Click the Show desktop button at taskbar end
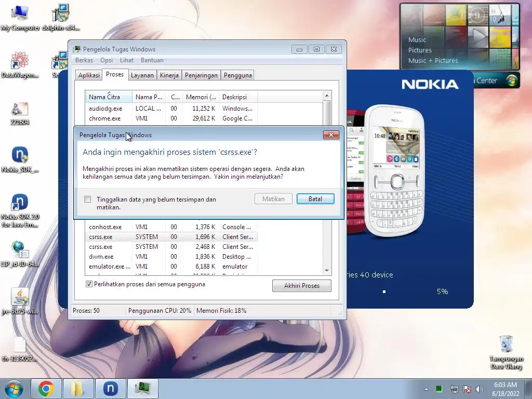Image resolution: width=532 pixels, height=399 pixels. pos(529,389)
